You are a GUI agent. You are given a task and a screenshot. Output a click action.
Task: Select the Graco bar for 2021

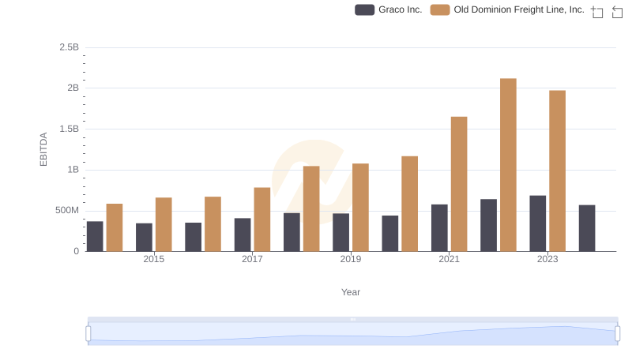coord(439,228)
